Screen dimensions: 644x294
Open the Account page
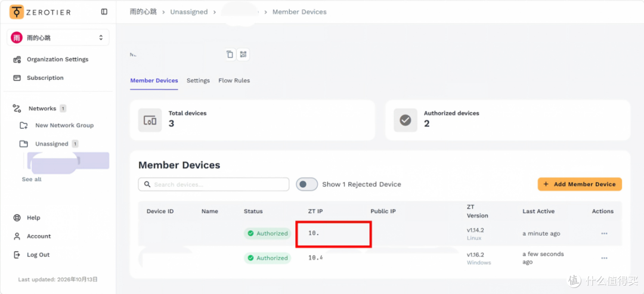click(x=39, y=236)
